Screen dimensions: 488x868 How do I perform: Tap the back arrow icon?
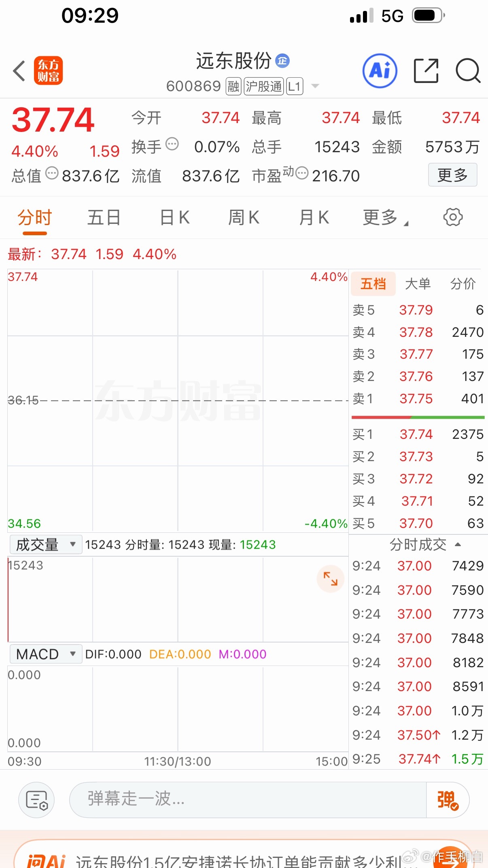pos(19,71)
